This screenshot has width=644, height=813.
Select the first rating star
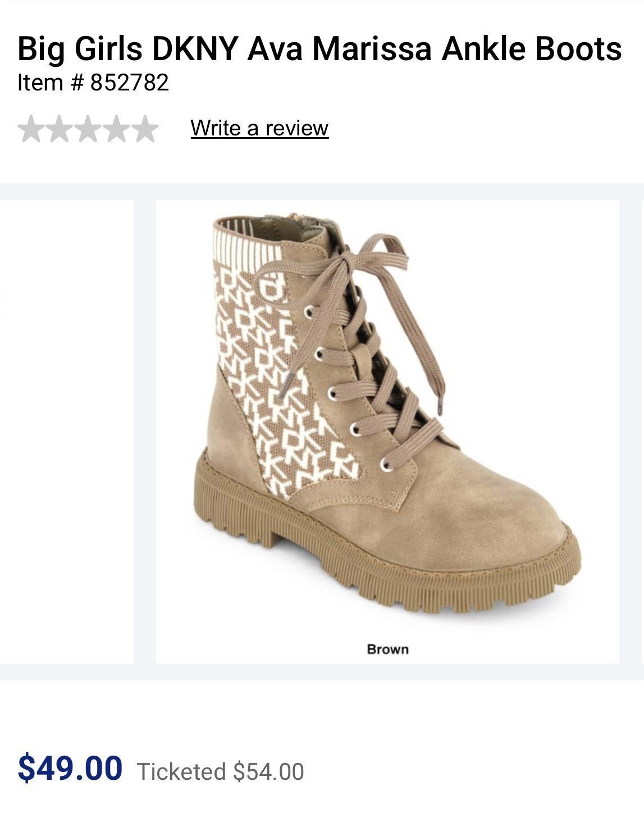tap(31, 129)
